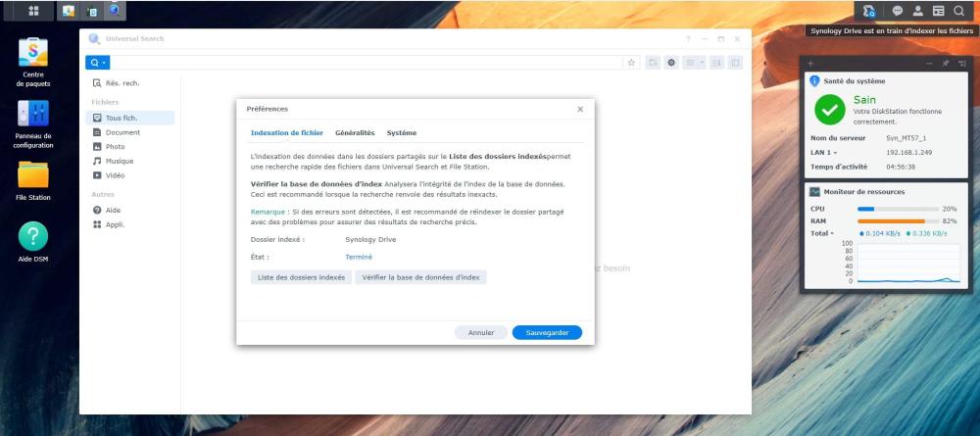
Task: Select Appli. in the sidebar
Action: (130, 225)
